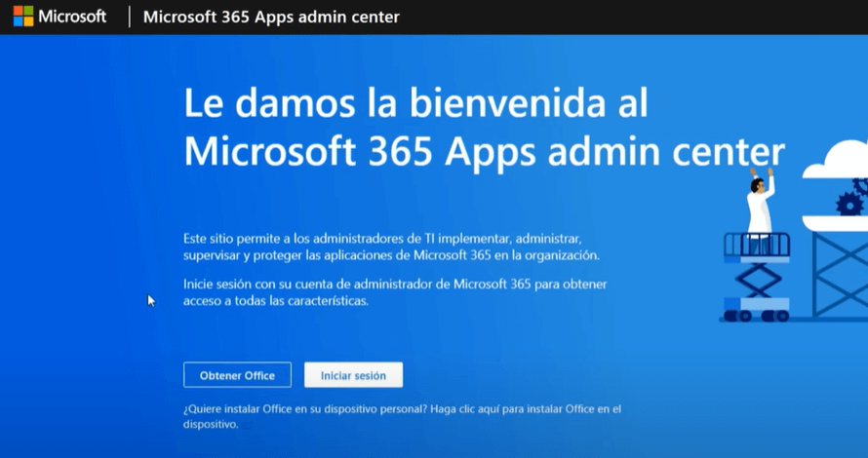Screen dimensions: 868x458
Task: Click the Obtener Office button
Action: [238, 375]
